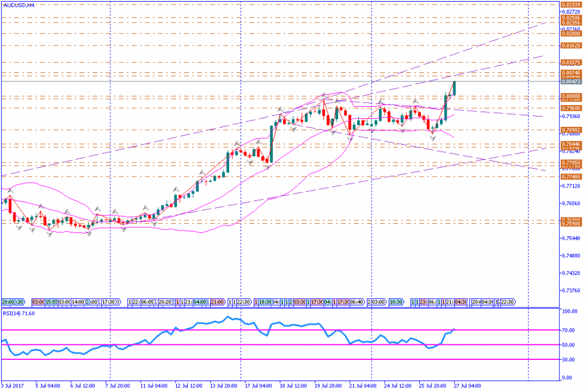Click the 06:05 event marker
588x392 pixels.
[148, 302]
